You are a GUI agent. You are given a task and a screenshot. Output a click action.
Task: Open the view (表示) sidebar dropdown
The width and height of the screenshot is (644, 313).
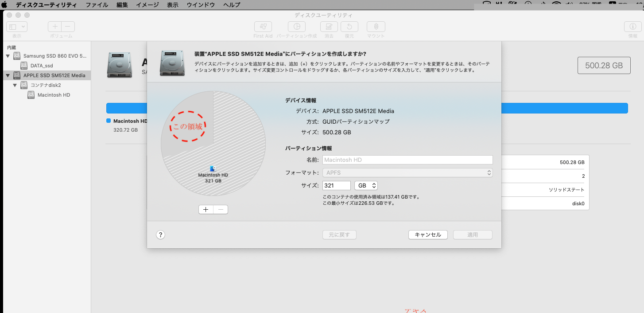pyautogui.click(x=17, y=27)
